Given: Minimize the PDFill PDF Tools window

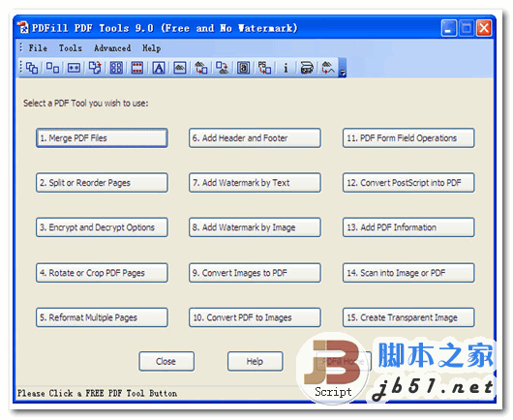Looking at the screenshot, I should pyautogui.click(x=449, y=28).
